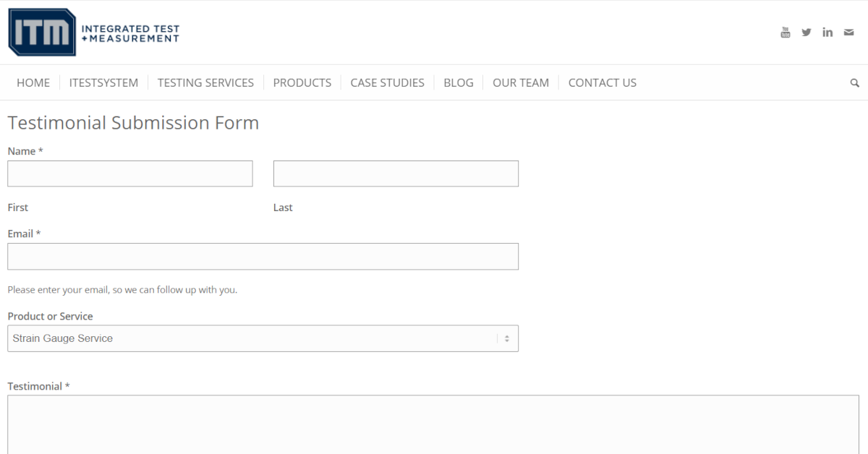The height and width of the screenshot is (454, 868).
Task: Click into the Last name field
Action: [396, 174]
